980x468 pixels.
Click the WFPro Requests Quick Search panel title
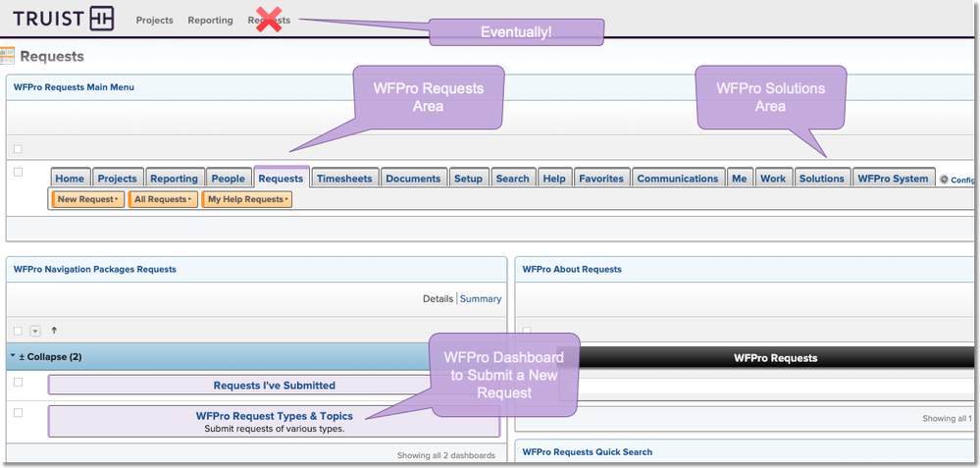coord(587,451)
